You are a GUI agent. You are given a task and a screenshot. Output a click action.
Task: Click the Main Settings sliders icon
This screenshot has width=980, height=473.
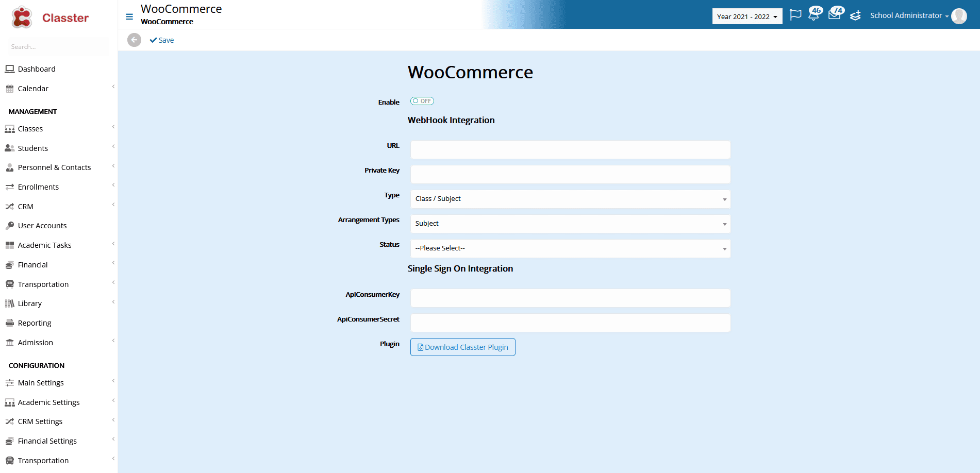coord(10,383)
